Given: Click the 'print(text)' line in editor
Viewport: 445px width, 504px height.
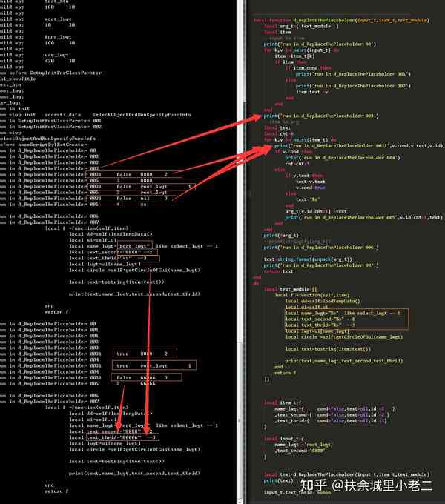Looking at the screenshot, I should [x=278, y=480].
